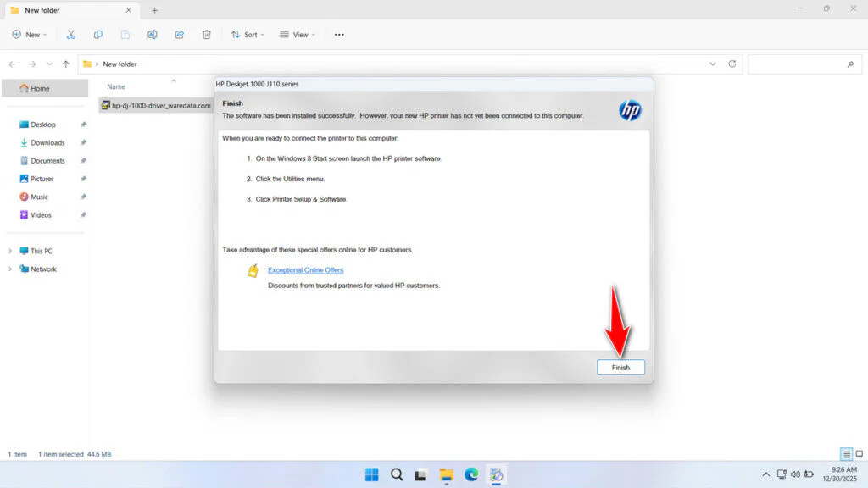Open the Exceptional Online Offers link

305,269
